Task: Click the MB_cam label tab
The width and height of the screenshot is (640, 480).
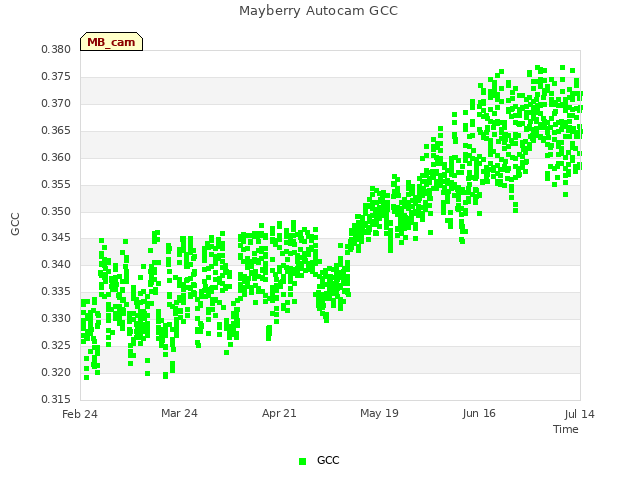Action: pos(111,42)
